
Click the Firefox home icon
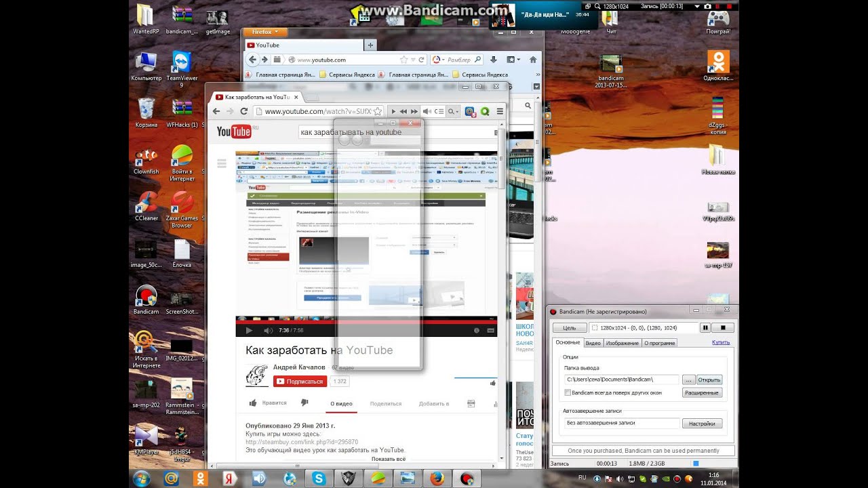point(533,60)
